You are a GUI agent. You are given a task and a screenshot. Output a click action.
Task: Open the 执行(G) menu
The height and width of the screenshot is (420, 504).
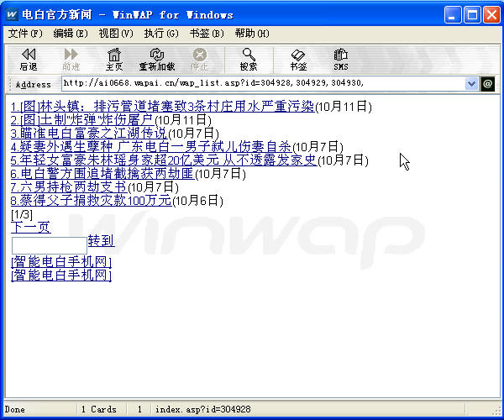(160, 34)
